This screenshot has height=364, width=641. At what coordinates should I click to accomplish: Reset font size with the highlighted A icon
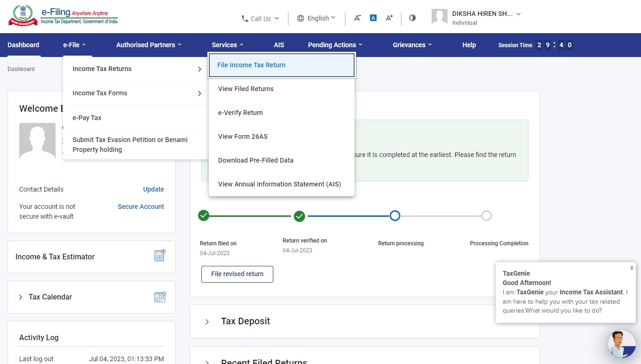[373, 17]
